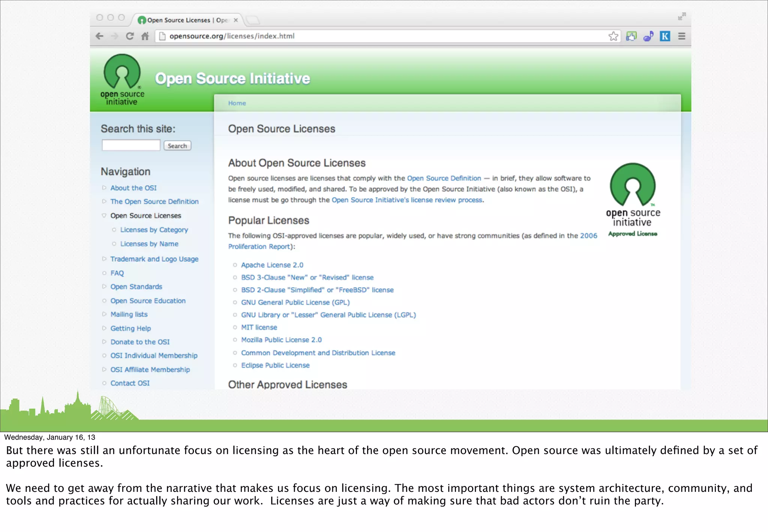Collapse the Open Source Licenses navigation section

[x=104, y=216]
